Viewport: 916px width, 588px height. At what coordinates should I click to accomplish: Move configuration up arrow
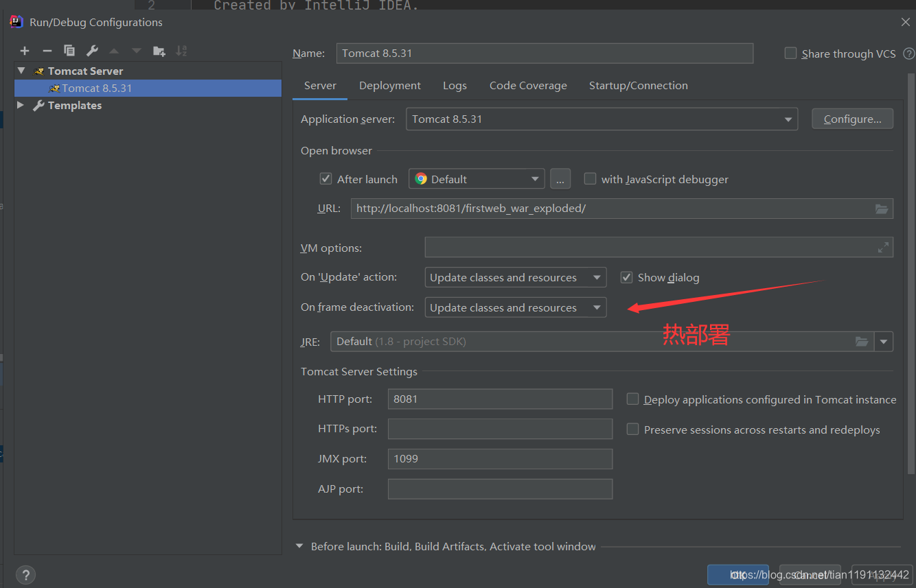click(114, 51)
